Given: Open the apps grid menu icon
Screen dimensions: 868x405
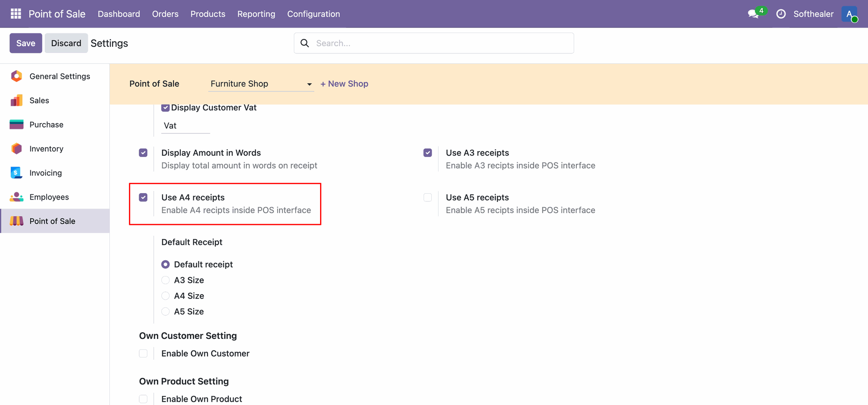Looking at the screenshot, I should point(16,14).
